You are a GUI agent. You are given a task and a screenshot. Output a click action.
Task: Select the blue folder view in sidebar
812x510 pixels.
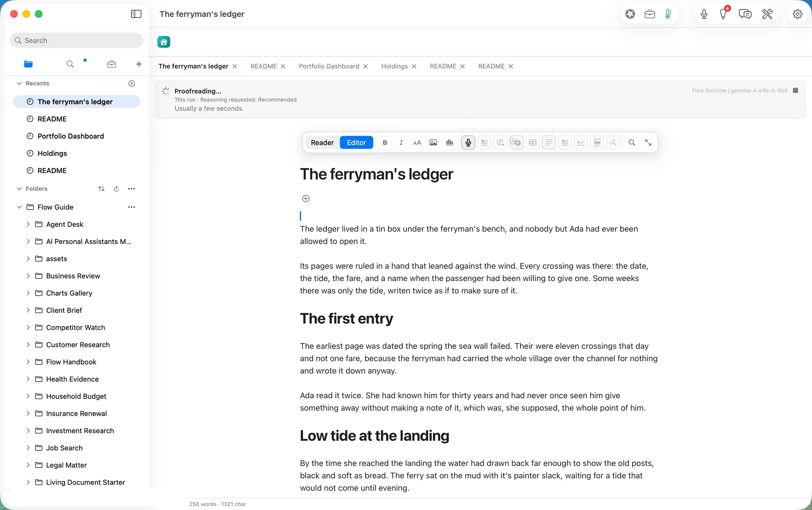pyautogui.click(x=28, y=64)
